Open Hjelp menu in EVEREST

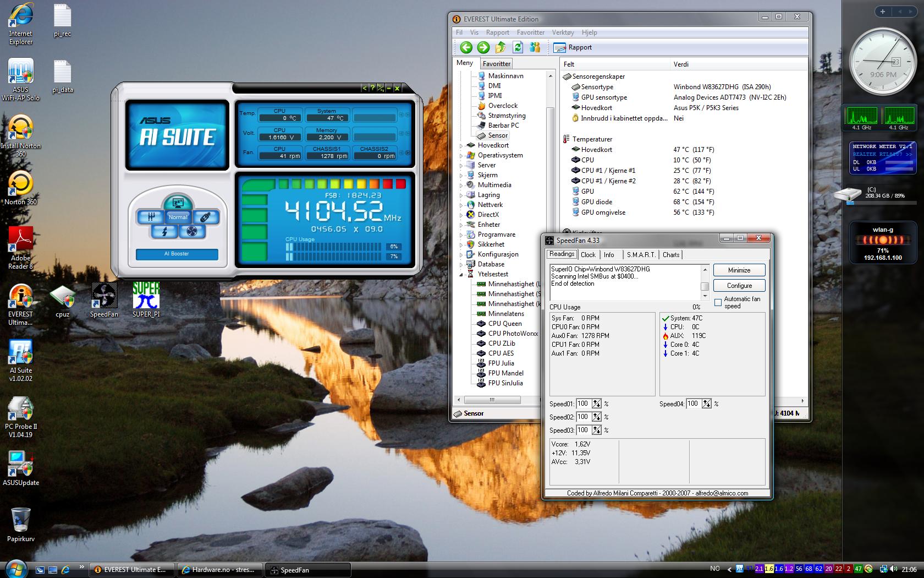point(589,32)
